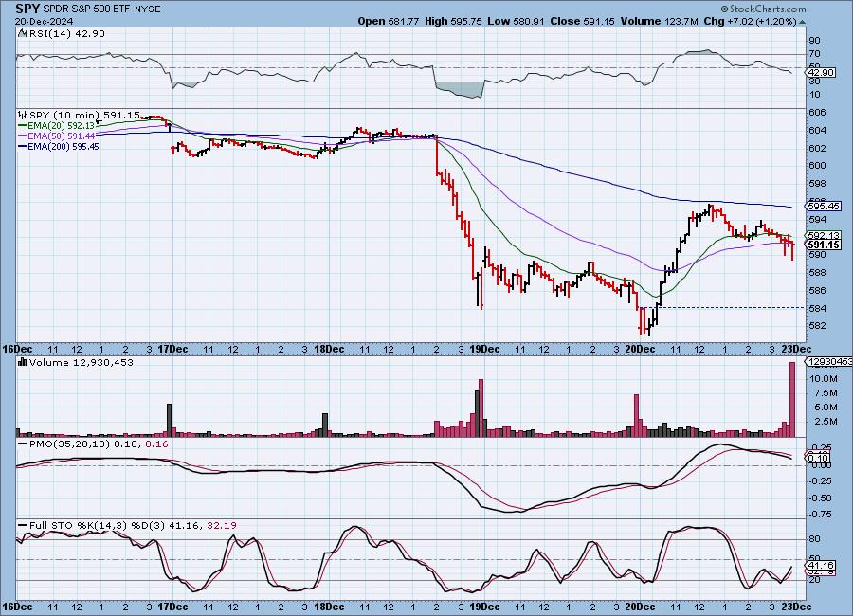The height and width of the screenshot is (616, 853).
Task: Click the Volume 123.7M header value
Action: pos(659,21)
